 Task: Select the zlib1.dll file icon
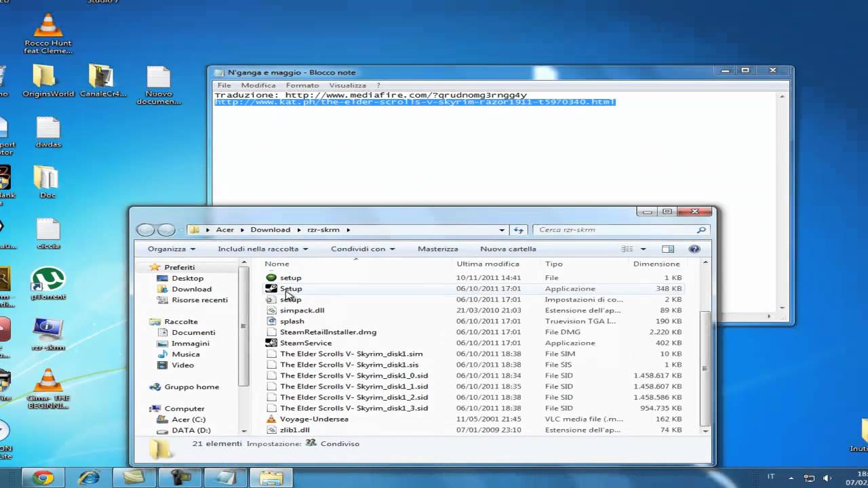pyautogui.click(x=271, y=430)
